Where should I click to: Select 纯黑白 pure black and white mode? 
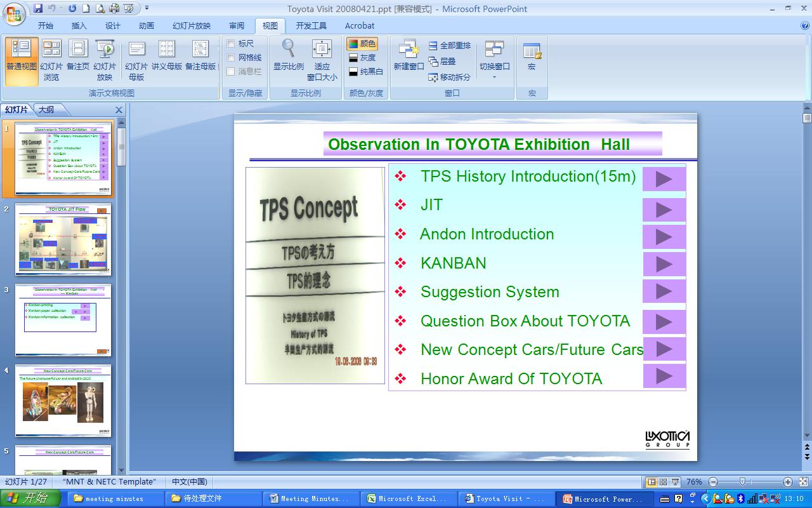pos(366,72)
